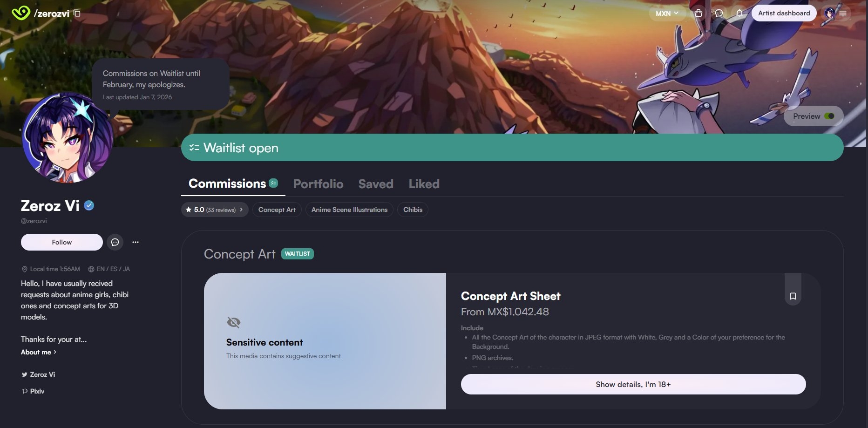Click the VGen green logo icon
Image resolution: width=868 pixels, height=428 pixels.
(x=20, y=13)
